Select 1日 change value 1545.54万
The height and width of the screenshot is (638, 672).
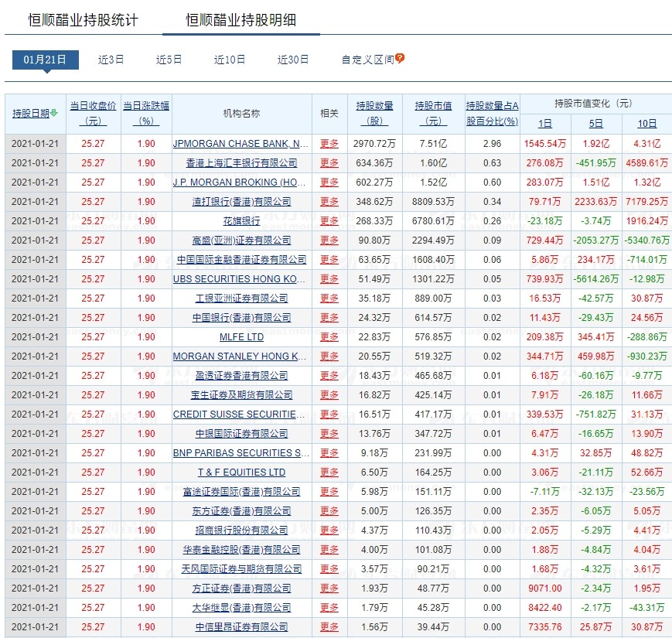[x=544, y=144]
